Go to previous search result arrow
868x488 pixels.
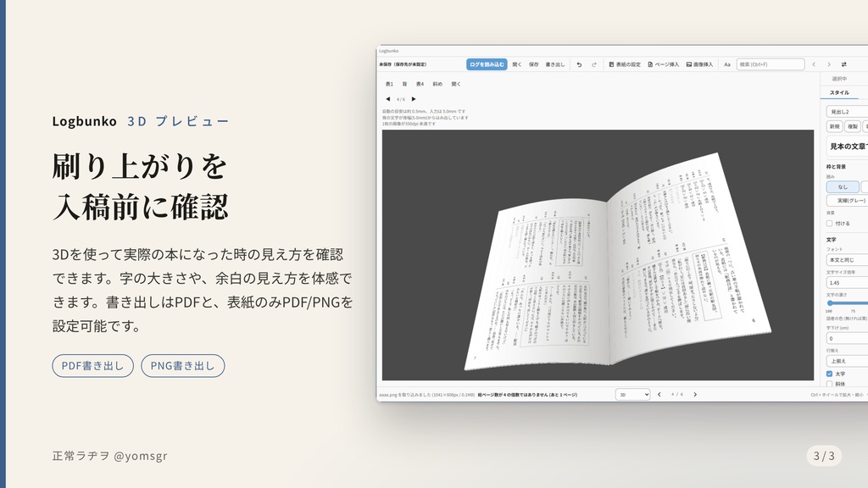(814, 64)
